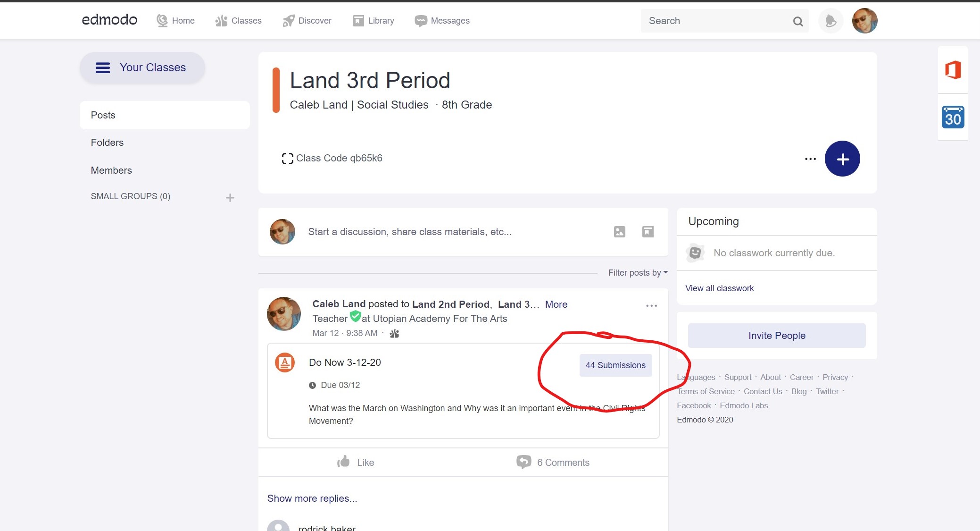This screenshot has width=980, height=531.
Task: Like the Do Now post
Action: tap(356, 462)
